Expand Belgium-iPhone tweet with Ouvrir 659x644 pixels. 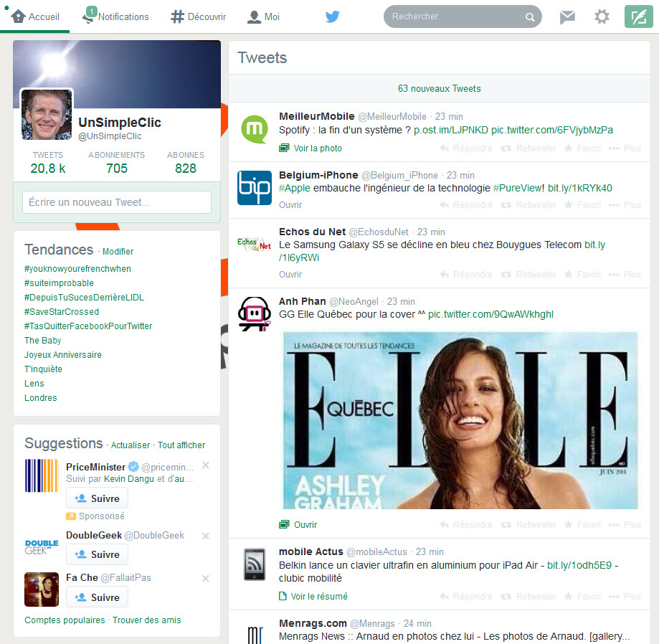pos(290,204)
